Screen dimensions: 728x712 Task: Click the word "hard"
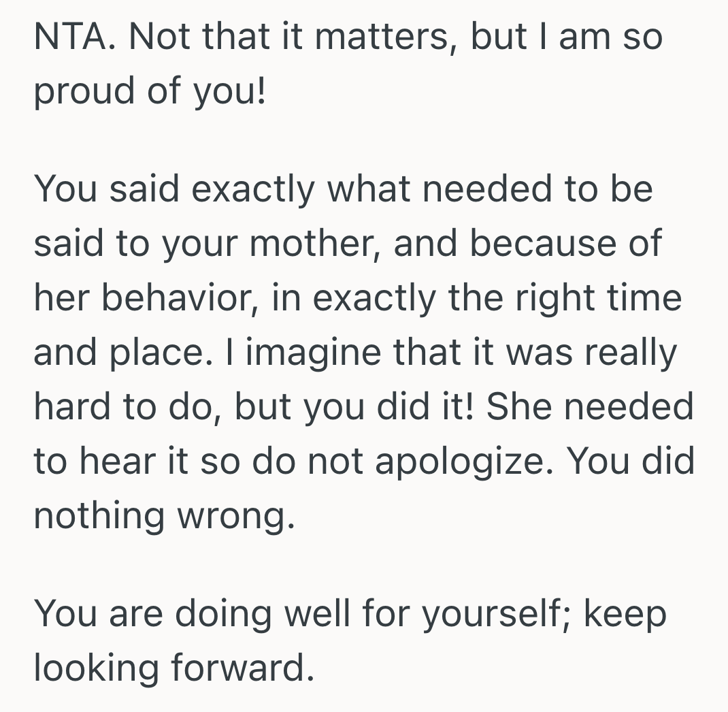(x=74, y=406)
